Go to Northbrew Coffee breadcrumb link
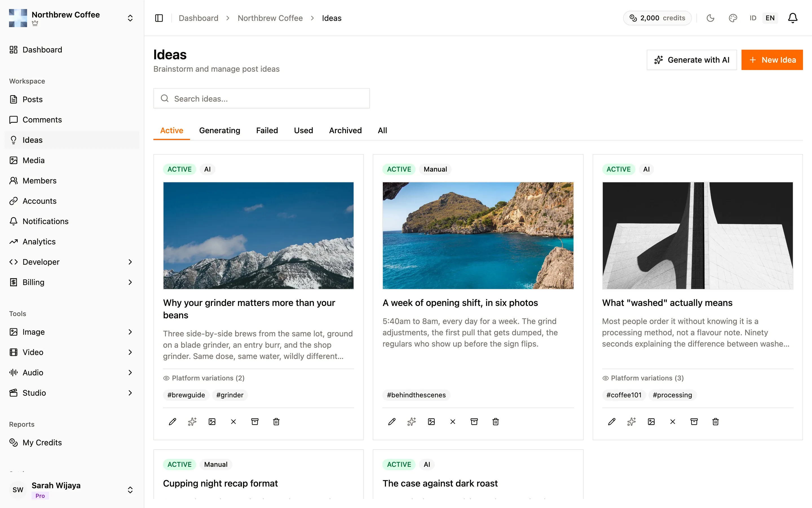812x508 pixels. pyautogui.click(x=270, y=18)
